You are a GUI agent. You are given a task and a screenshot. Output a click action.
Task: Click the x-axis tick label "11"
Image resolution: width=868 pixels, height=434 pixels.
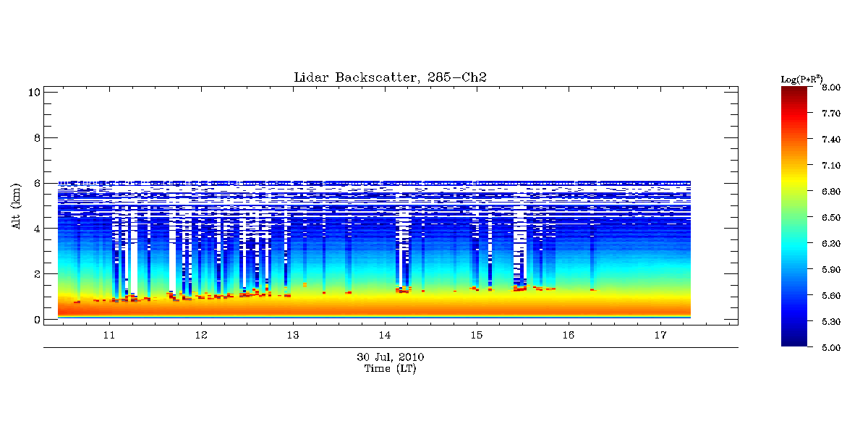[109, 336]
